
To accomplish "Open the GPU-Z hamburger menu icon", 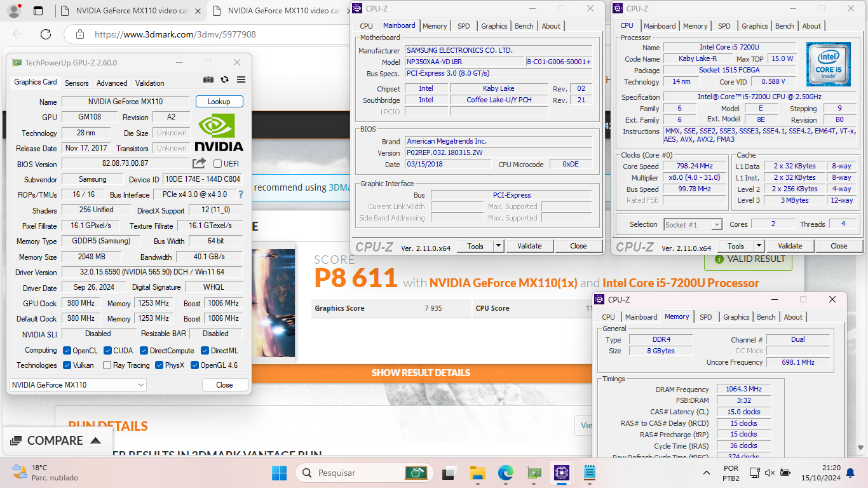I will (x=241, y=79).
